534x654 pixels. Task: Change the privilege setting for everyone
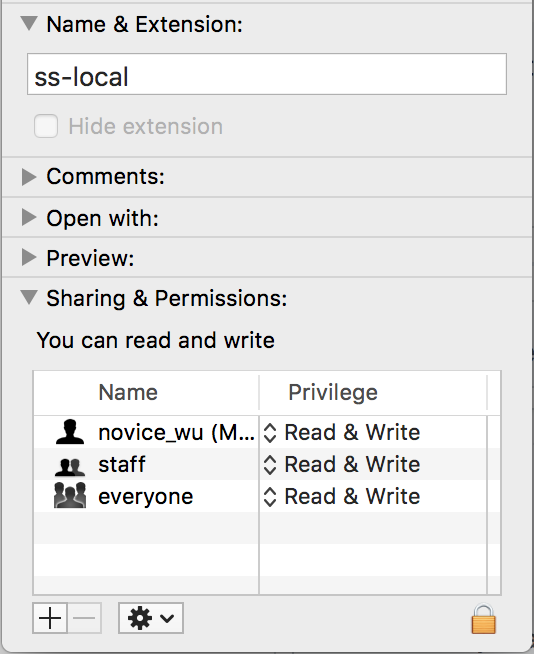(x=342, y=496)
